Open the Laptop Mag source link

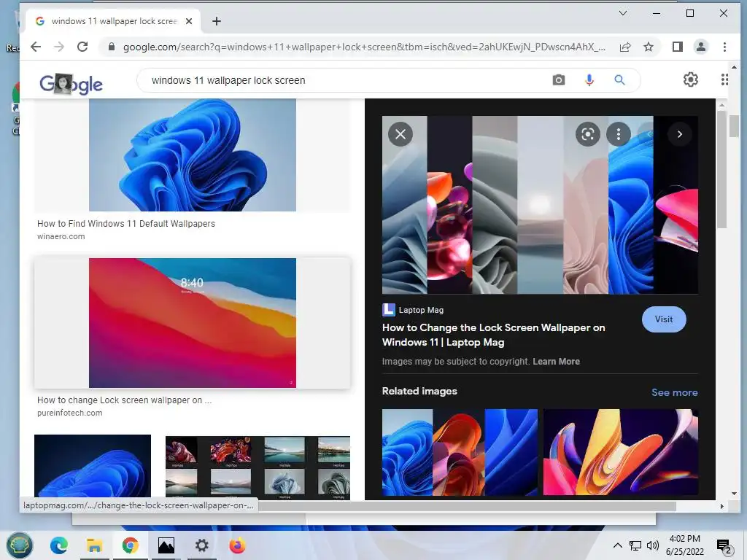click(x=413, y=310)
